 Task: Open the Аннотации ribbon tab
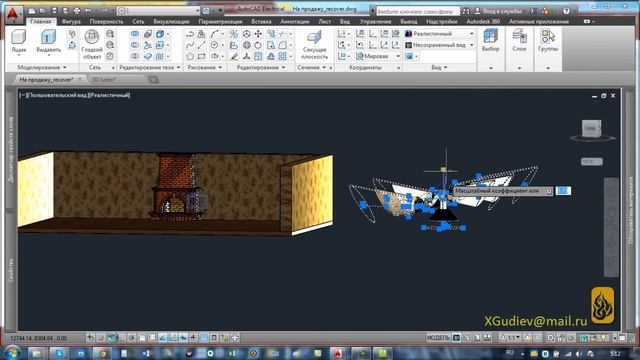pyautogui.click(x=295, y=22)
